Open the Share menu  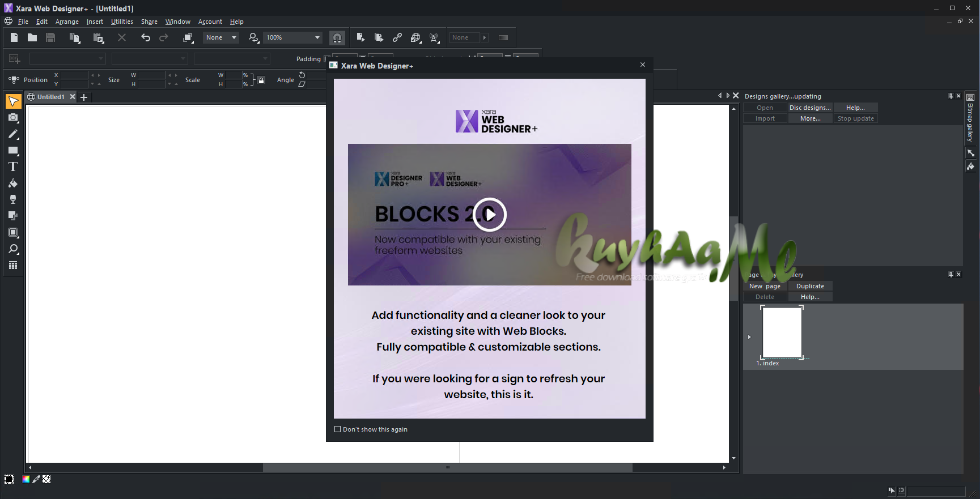pyautogui.click(x=149, y=22)
